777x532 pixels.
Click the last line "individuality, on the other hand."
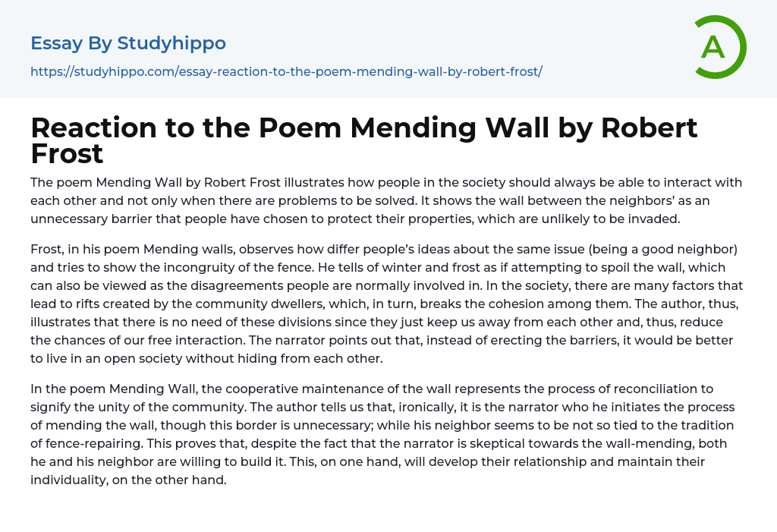(129, 480)
